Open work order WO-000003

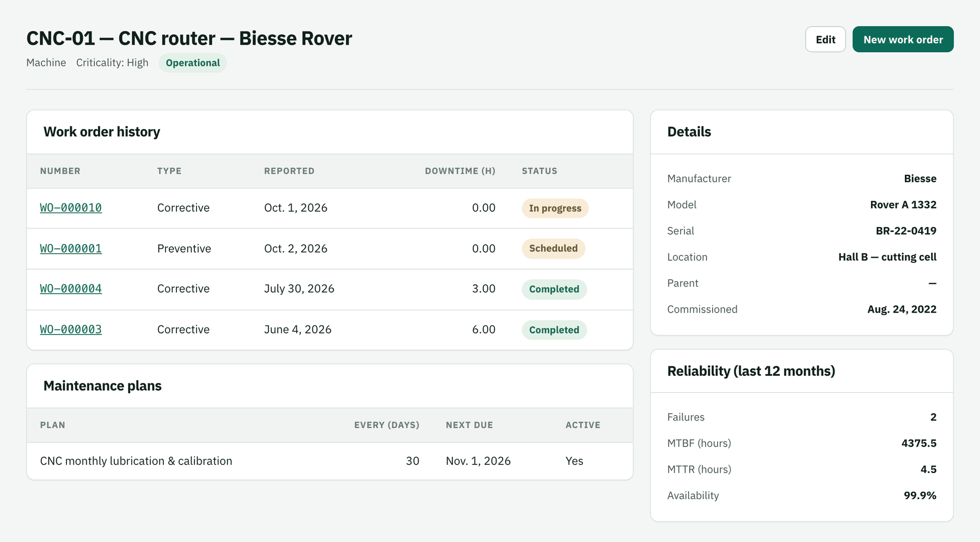coord(71,330)
